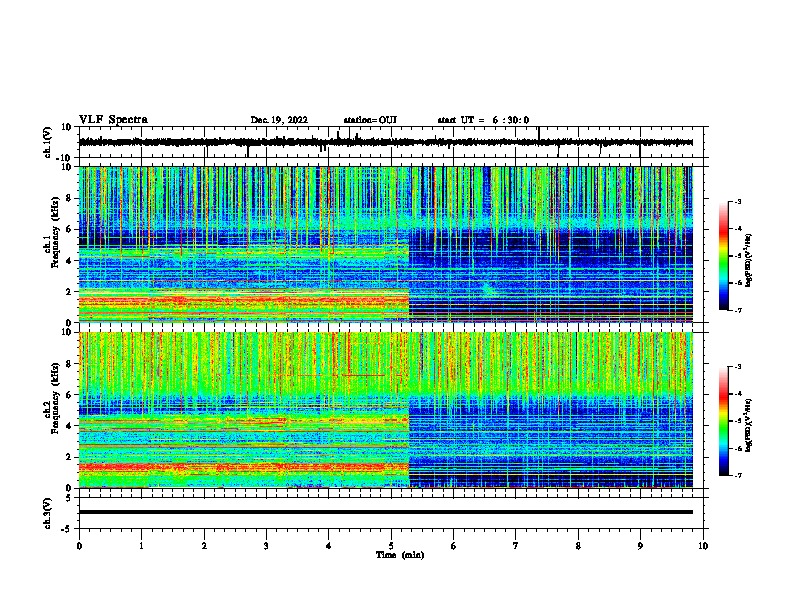Click the "VLF Spectra" title text
792x612 pixels.
[113, 120]
